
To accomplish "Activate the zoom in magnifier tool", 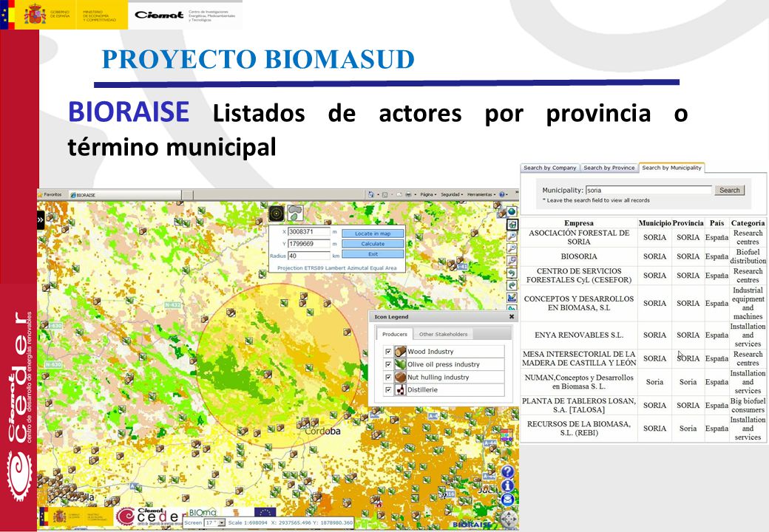I will (x=512, y=236).
